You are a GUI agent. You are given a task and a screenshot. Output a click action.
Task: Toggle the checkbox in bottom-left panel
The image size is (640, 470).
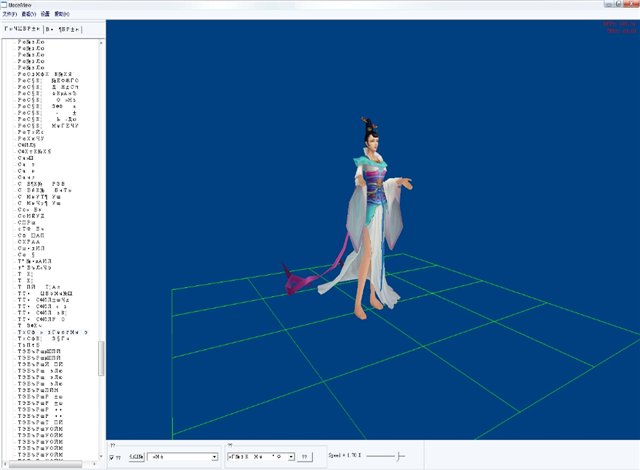112,458
